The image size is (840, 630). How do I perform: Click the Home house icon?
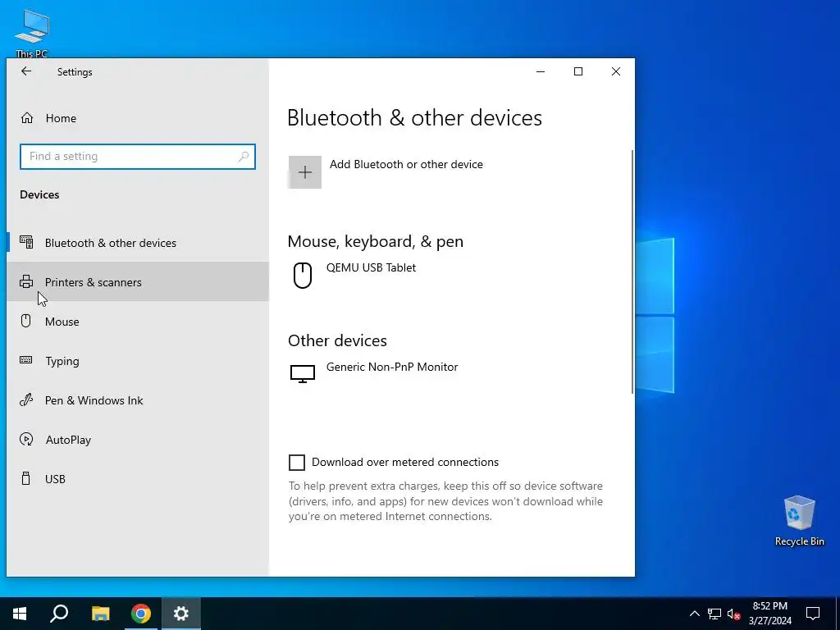tap(27, 118)
